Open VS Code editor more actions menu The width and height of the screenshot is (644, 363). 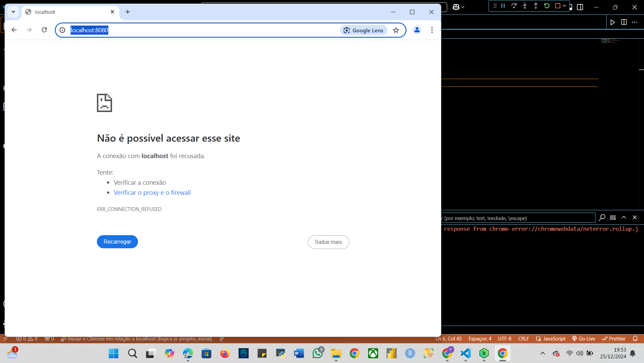635,22
